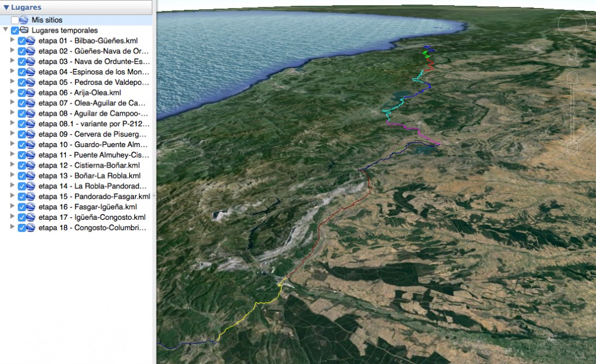Click the folder icon of Lugares temporales
The height and width of the screenshot is (364, 596).
(24, 30)
